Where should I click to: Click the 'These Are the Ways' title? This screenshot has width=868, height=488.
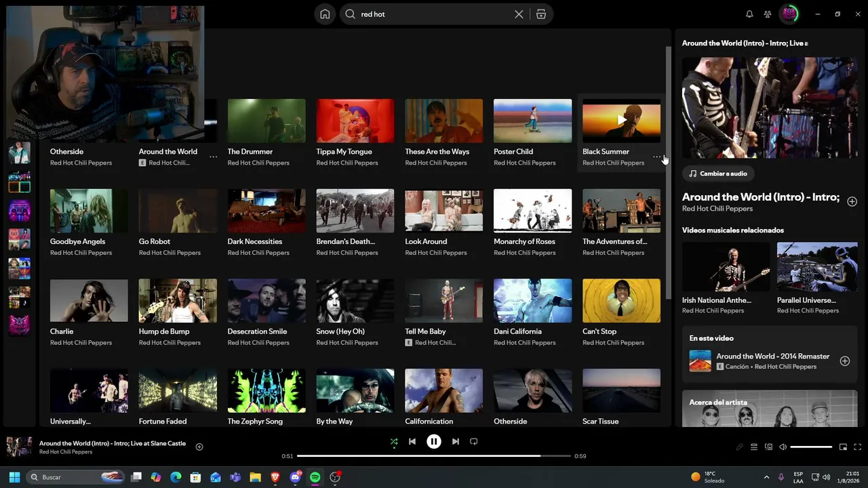[437, 152]
